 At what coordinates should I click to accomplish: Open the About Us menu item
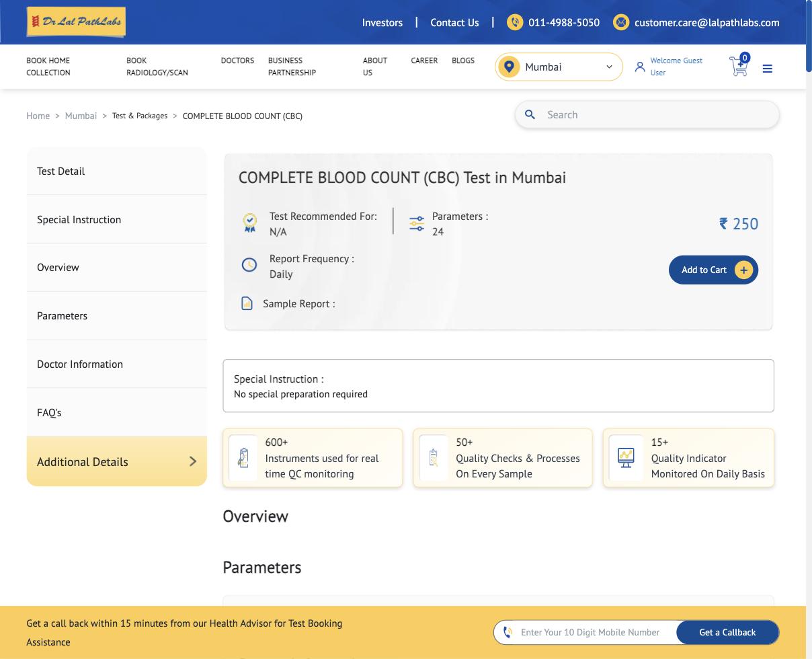click(x=375, y=67)
